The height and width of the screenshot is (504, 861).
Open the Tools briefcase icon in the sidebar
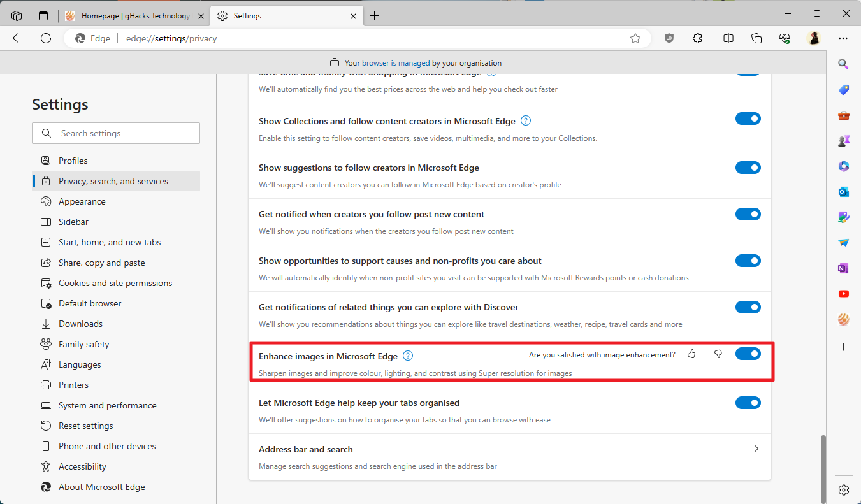(x=844, y=115)
